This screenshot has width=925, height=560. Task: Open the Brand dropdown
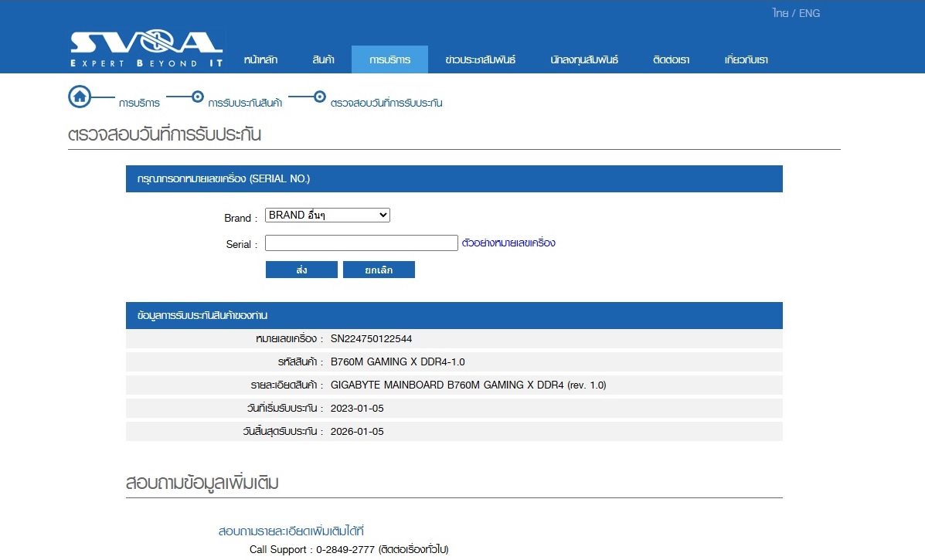click(328, 216)
